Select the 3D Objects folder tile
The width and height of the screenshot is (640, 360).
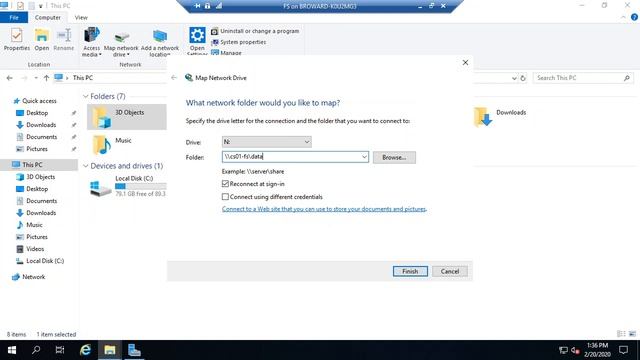(x=127, y=117)
